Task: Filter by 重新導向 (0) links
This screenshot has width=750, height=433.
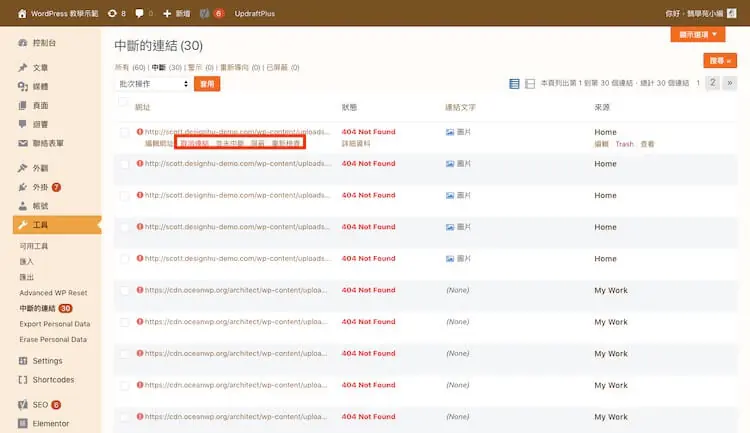Action: (240, 67)
